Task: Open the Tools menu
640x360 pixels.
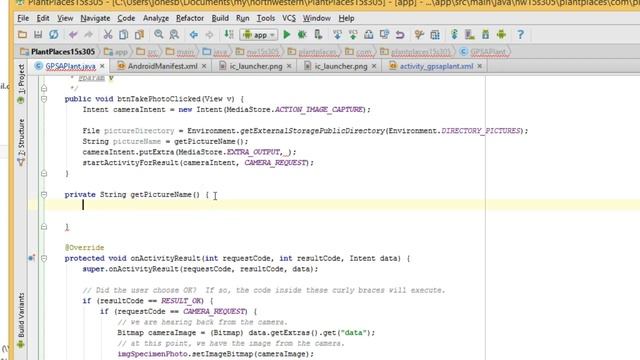Action: pos(266,18)
